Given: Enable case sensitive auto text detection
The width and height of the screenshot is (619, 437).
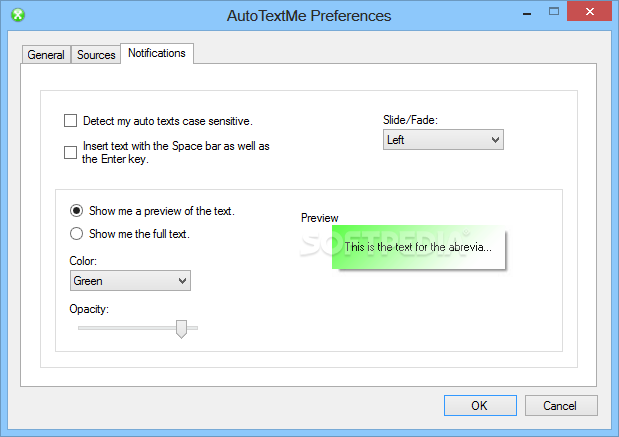Looking at the screenshot, I should [x=70, y=121].
